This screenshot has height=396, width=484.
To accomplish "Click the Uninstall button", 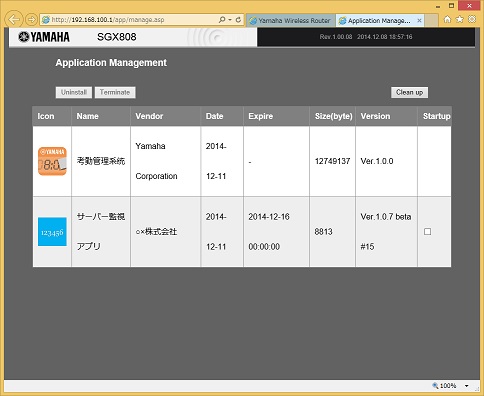I will [x=74, y=92].
